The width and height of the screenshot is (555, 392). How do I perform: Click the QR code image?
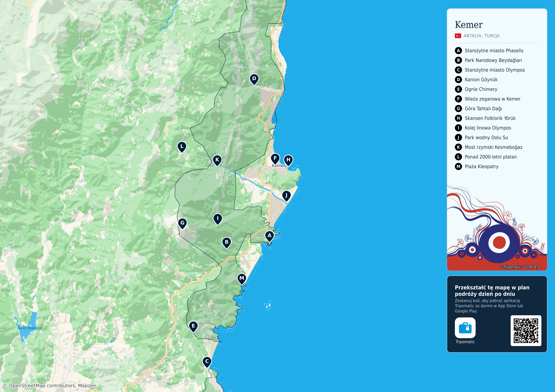coord(526,331)
